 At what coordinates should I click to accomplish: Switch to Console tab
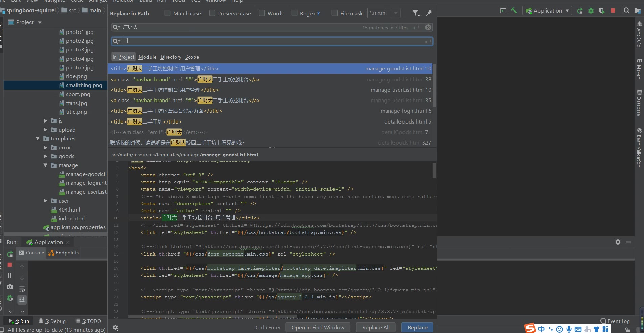[31, 253]
